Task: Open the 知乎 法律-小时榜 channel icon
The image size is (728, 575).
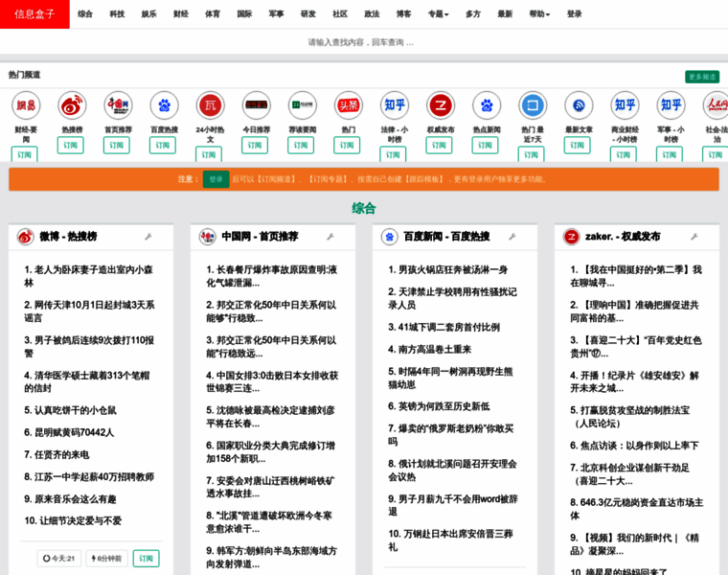Action: click(395, 105)
